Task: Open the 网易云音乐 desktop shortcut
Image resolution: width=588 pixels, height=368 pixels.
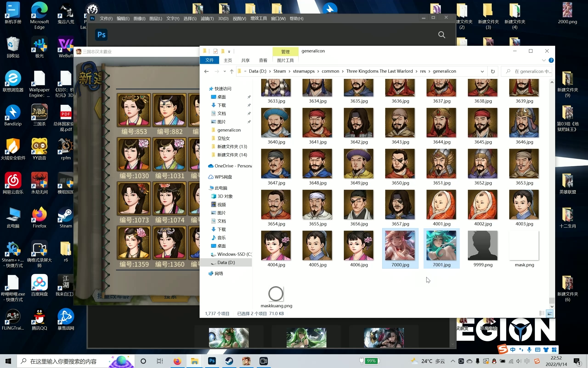Action: click(13, 184)
